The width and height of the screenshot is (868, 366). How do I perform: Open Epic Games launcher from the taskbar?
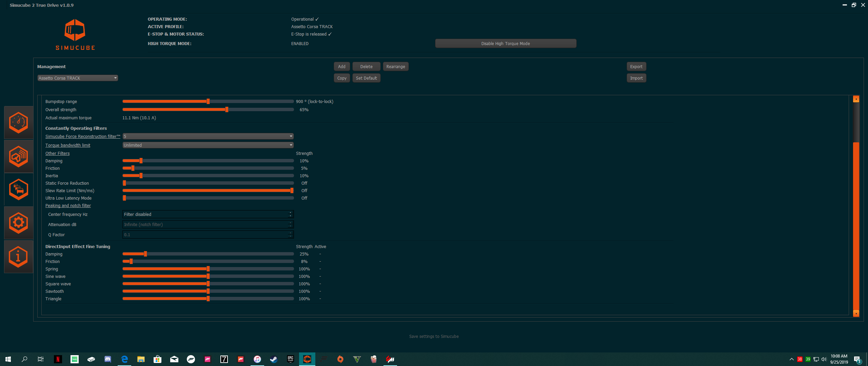click(x=291, y=359)
